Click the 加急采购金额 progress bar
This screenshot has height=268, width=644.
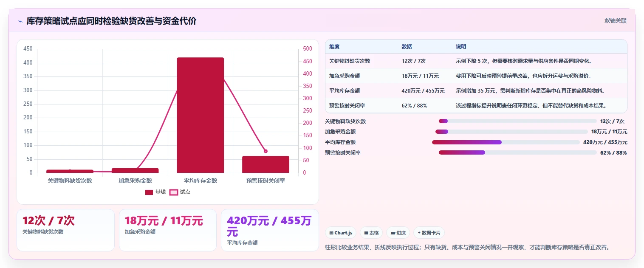point(511,132)
